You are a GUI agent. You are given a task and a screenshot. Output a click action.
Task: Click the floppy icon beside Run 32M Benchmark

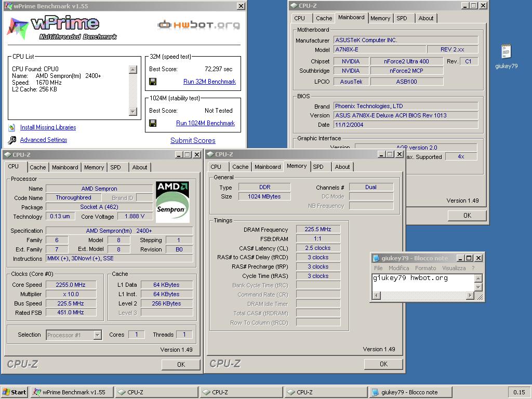tap(153, 82)
